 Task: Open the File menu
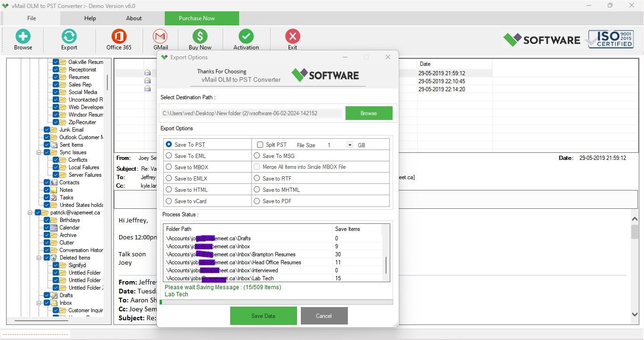32,18
